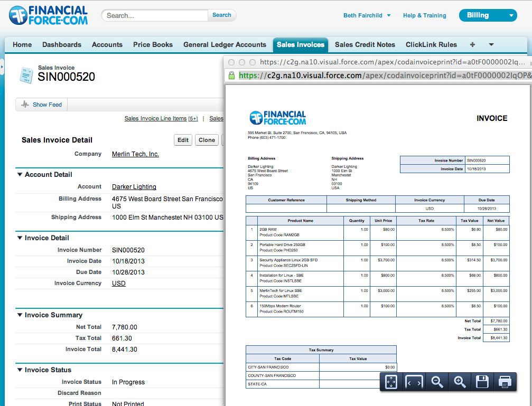Open the more tabs dropdown arrow
Screen dimensions: 532x406
pos(491,45)
